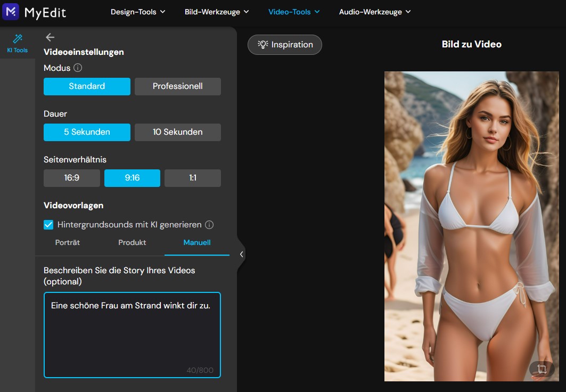The width and height of the screenshot is (566, 392).
Task: Choose 16:9 aspect ratio
Action: click(72, 178)
